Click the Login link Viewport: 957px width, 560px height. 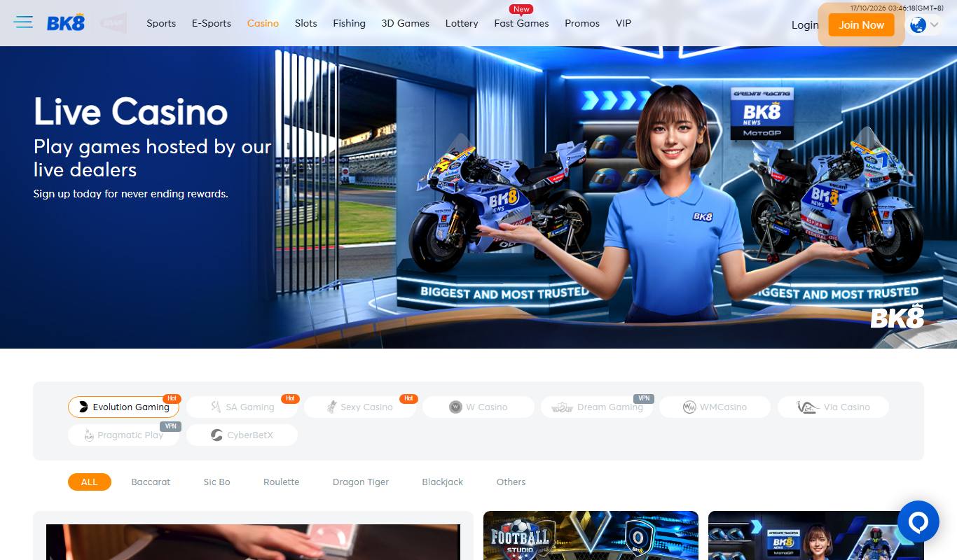[x=805, y=25]
